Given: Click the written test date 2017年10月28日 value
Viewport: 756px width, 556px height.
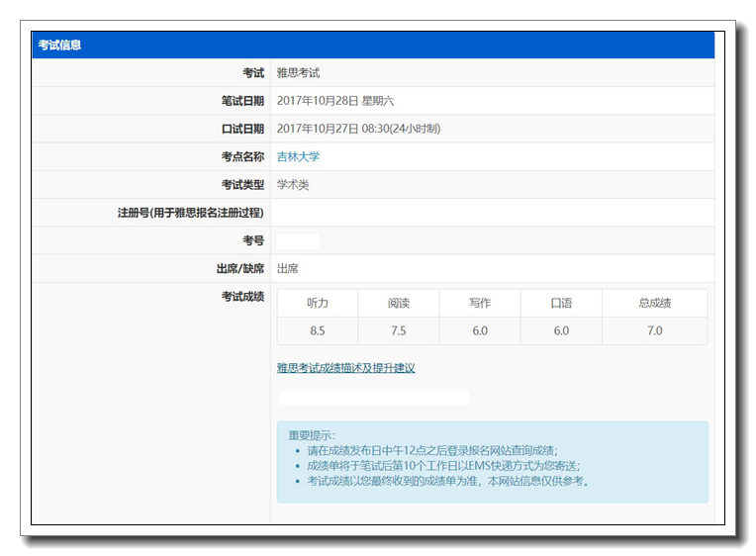Looking at the screenshot, I should click(x=335, y=101).
